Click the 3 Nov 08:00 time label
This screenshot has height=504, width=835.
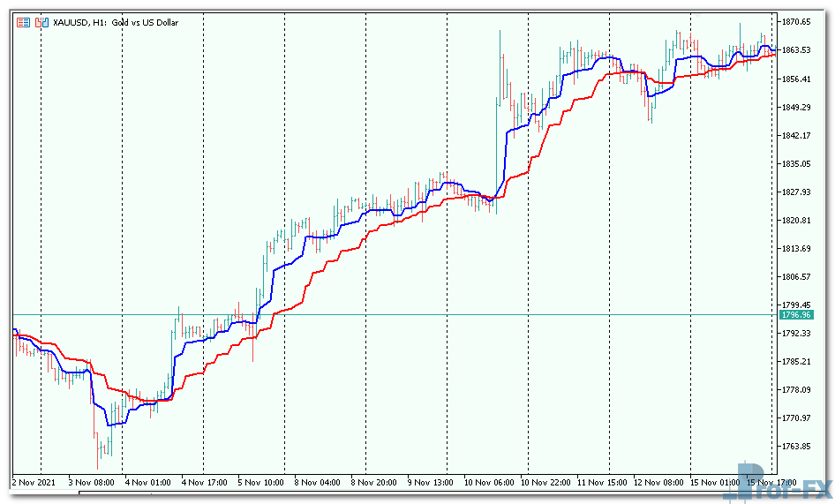(93, 482)
